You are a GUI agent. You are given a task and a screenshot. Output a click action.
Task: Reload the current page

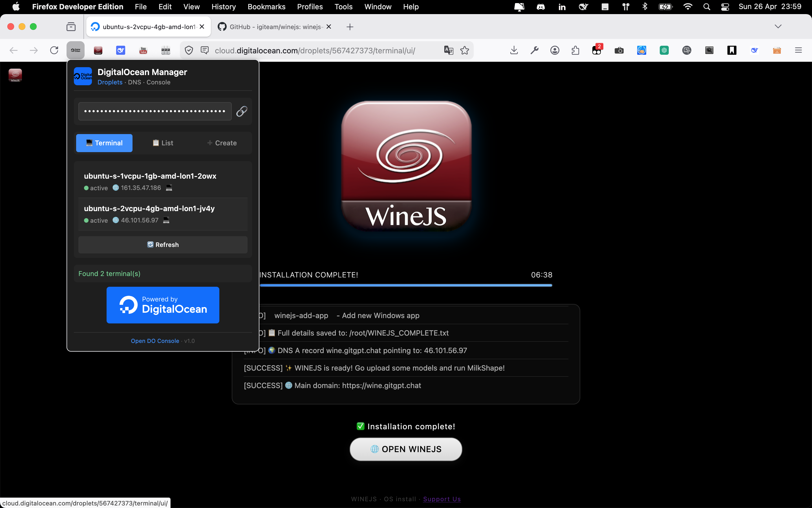[54, 51]
